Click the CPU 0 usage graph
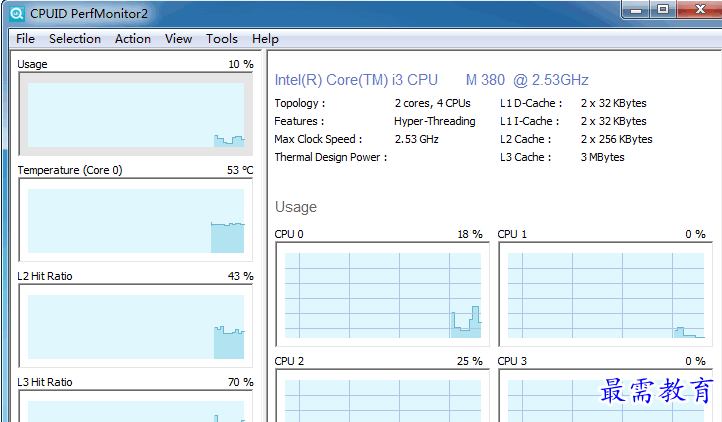This screenshot has width=722, height=422. 382,294
